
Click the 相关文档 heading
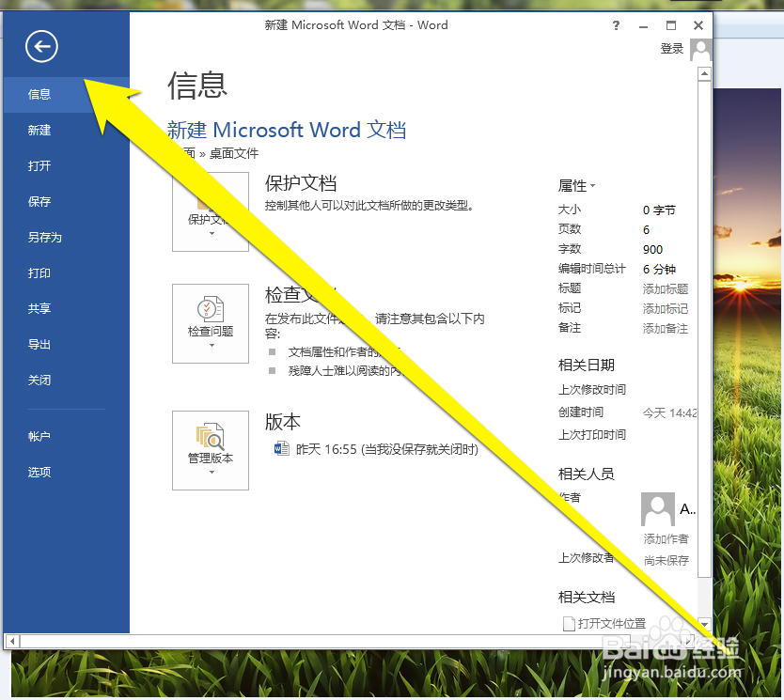[x=587, y=597]
